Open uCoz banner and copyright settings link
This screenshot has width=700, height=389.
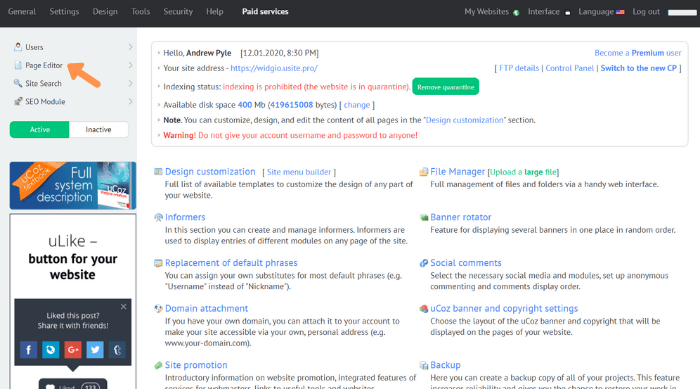504,308
